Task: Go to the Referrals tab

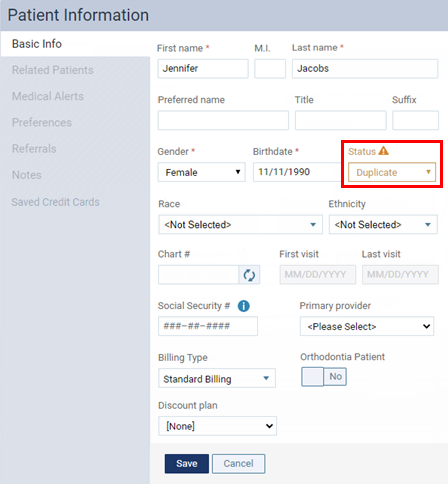Action: 34,149
